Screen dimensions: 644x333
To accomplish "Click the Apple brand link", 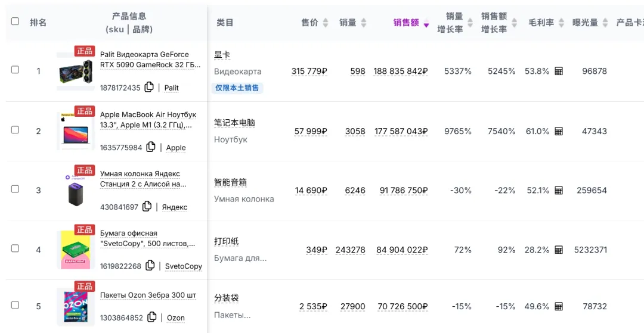I will point(176,148).
